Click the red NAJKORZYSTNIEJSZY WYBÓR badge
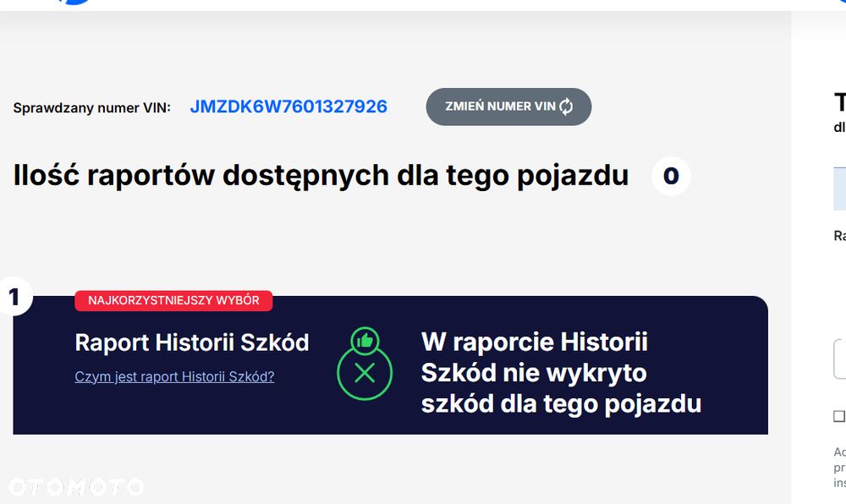Screen dimensions: 846x504 click(173, 300)
